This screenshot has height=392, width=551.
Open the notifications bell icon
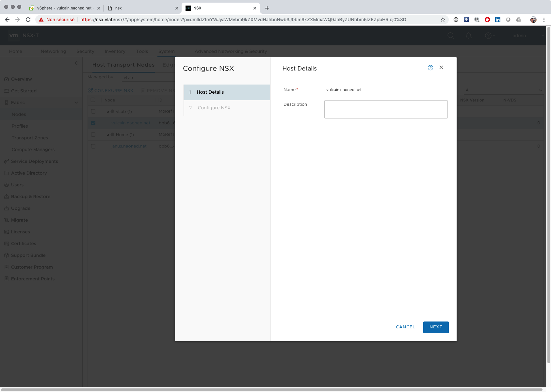click(468, 36)
